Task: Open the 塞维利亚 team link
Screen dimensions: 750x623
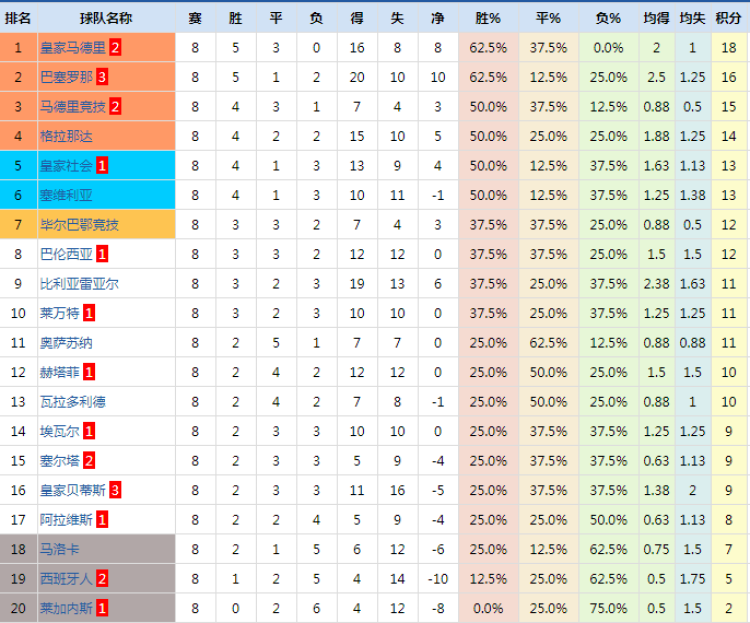Action: click(66, 195)
